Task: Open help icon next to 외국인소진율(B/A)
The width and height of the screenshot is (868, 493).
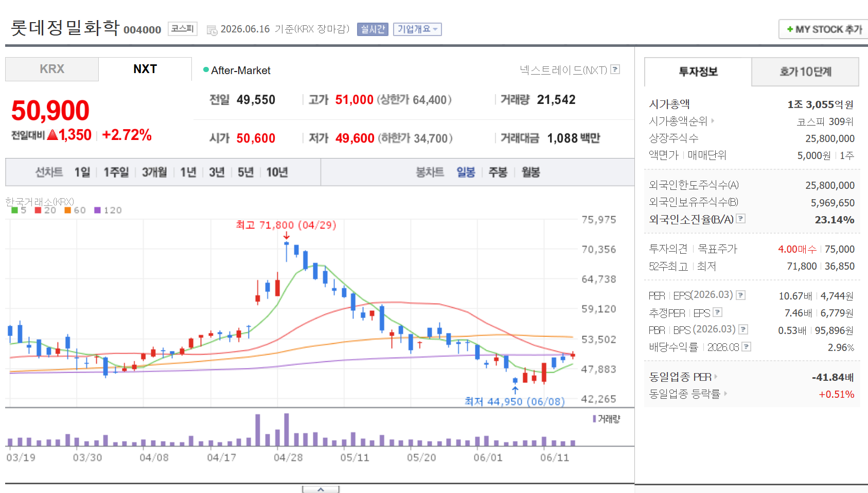Action: tap(741, 219)
